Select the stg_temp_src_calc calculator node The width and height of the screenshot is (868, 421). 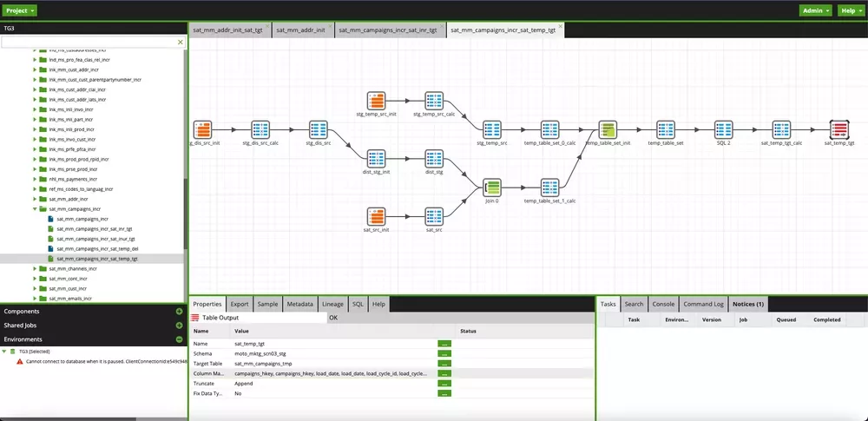tap(434, 101)
